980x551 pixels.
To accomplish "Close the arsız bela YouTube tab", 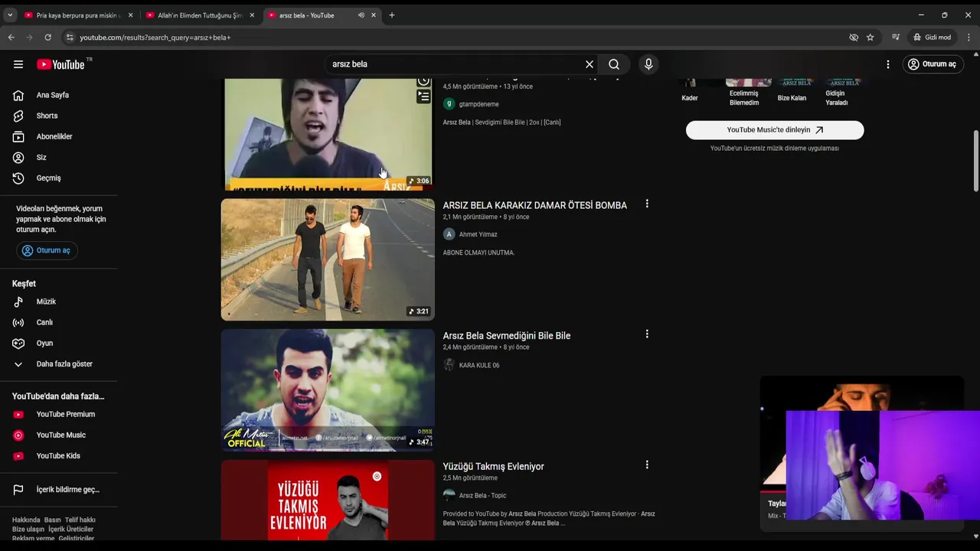I will [373, 15].
